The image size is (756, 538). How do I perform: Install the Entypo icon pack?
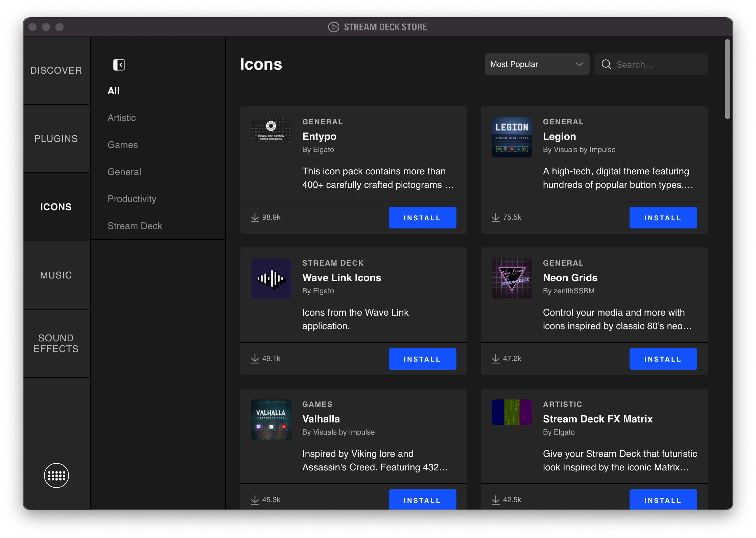[423, 218]
